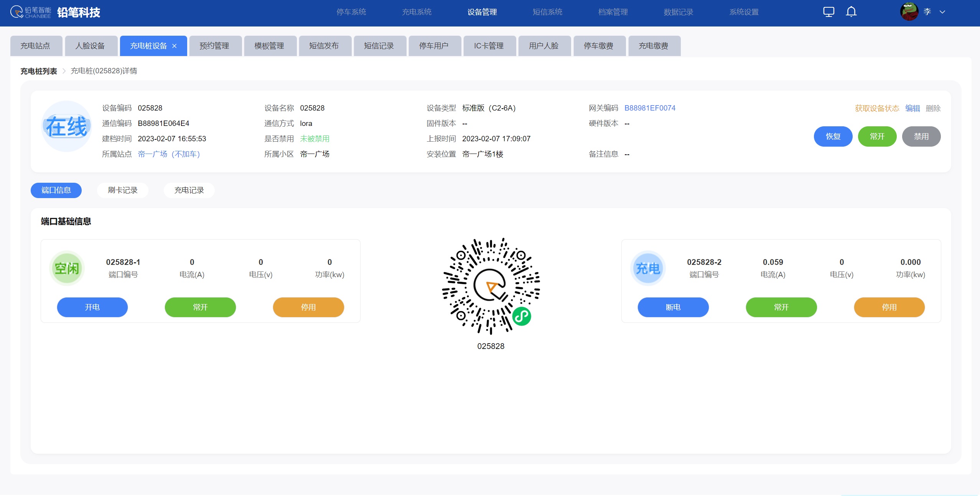Click the device-level green 常开 button
The height and width of the screenshot is (496, 980).
(x=877, y=137)
